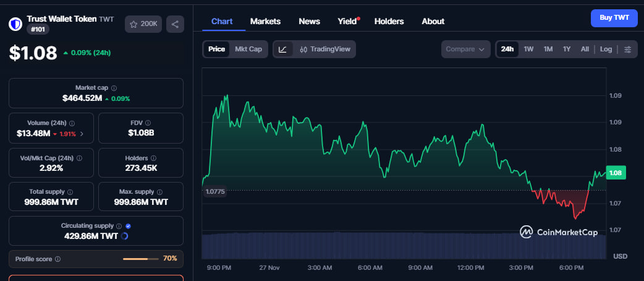
Task: Select the 1W time range
Action: [x=528, y=49]
